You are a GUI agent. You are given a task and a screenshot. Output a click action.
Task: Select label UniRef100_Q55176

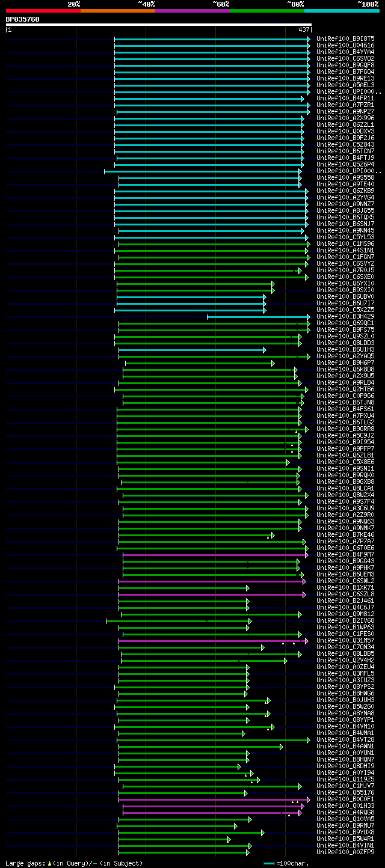click(x=345, y=792)
